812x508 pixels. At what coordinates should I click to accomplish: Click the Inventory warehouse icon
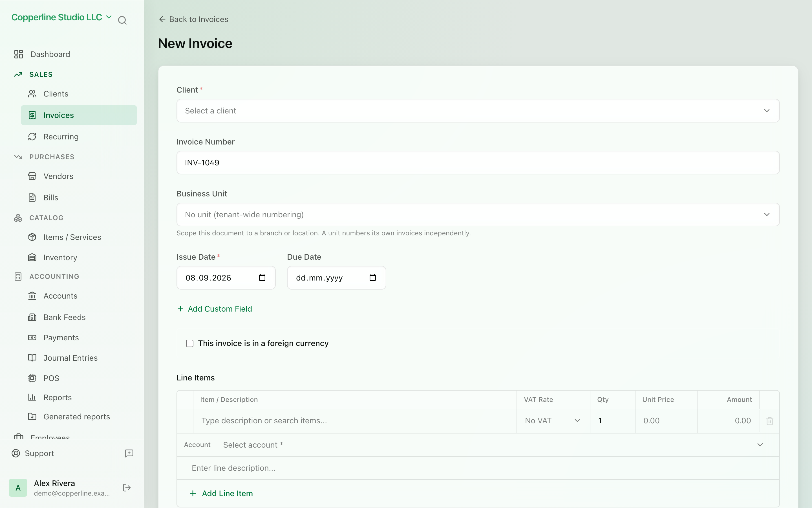32,257
